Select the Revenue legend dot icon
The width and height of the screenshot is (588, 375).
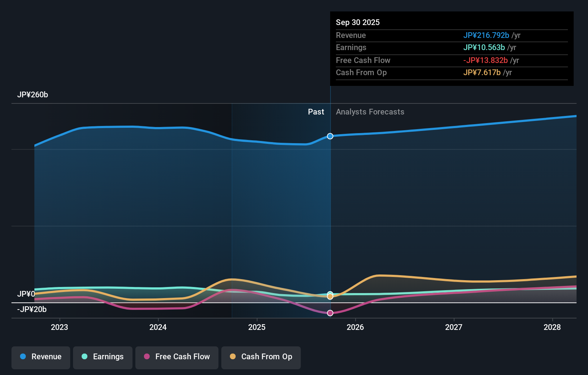point(23,357)
